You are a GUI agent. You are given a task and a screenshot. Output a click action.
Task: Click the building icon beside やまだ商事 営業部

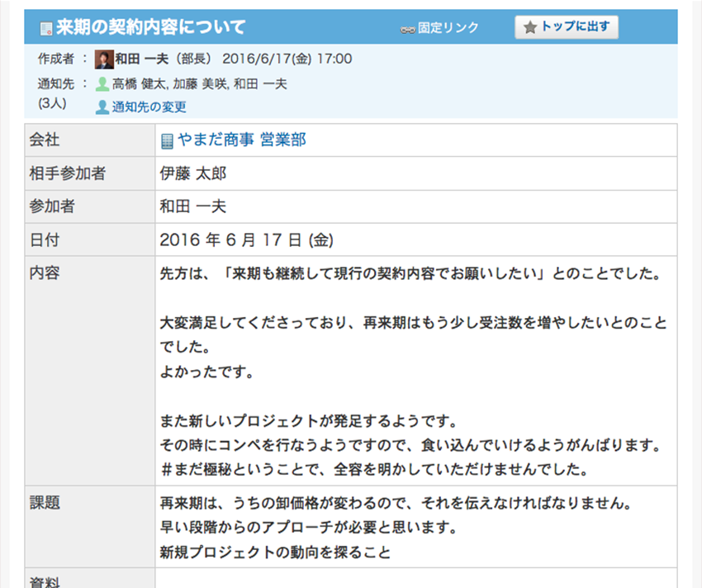click(167, 141)
